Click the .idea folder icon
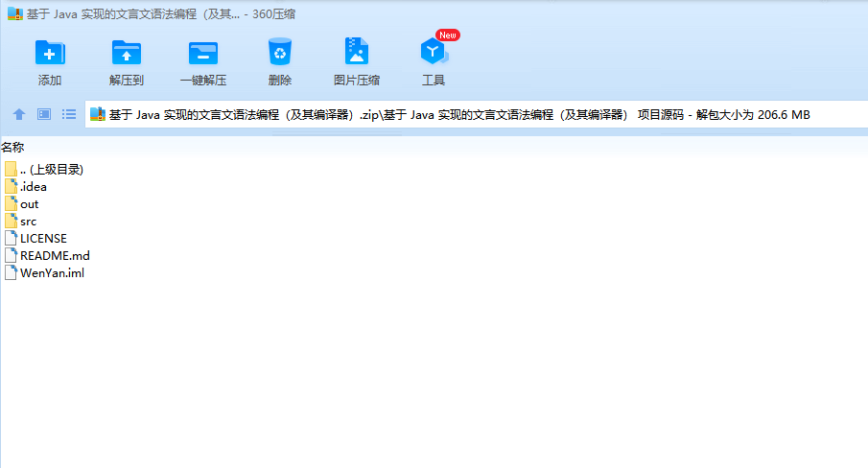The width and height of the screenshot is (868, 468). 11,186
